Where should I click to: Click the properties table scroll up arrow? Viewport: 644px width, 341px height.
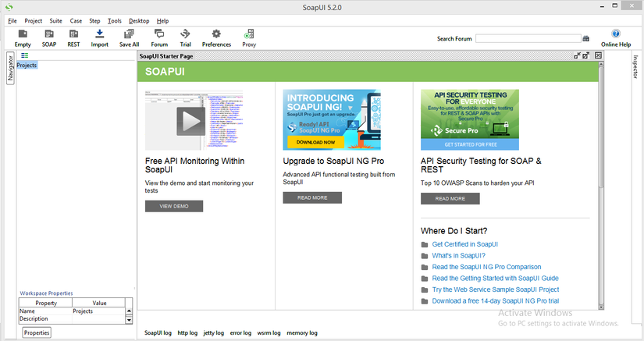click(x=129, y=311)
